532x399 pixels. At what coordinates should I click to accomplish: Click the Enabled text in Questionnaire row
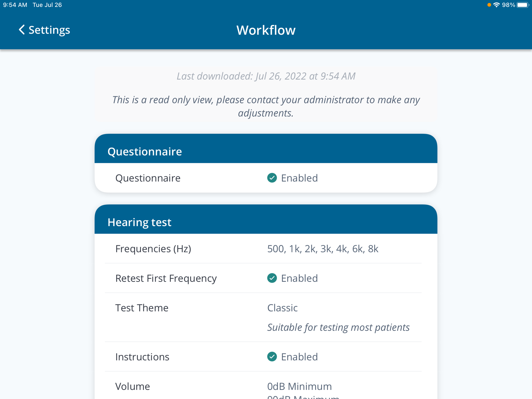300,178
